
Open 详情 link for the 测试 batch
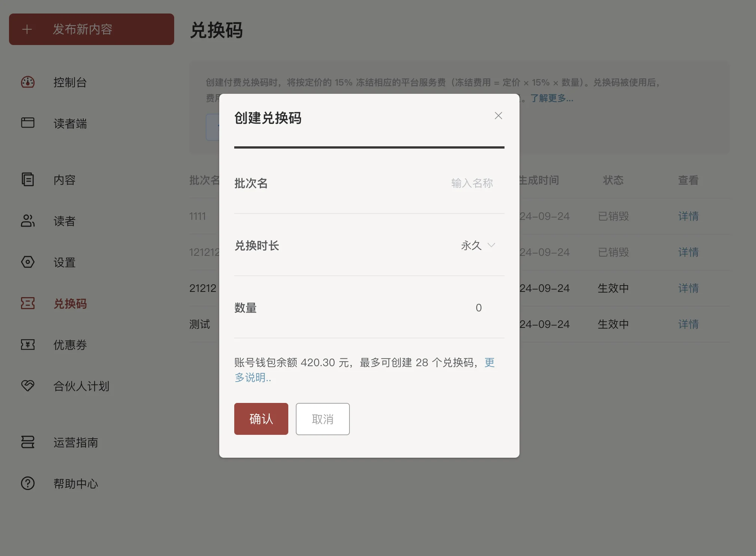(688, 324)
